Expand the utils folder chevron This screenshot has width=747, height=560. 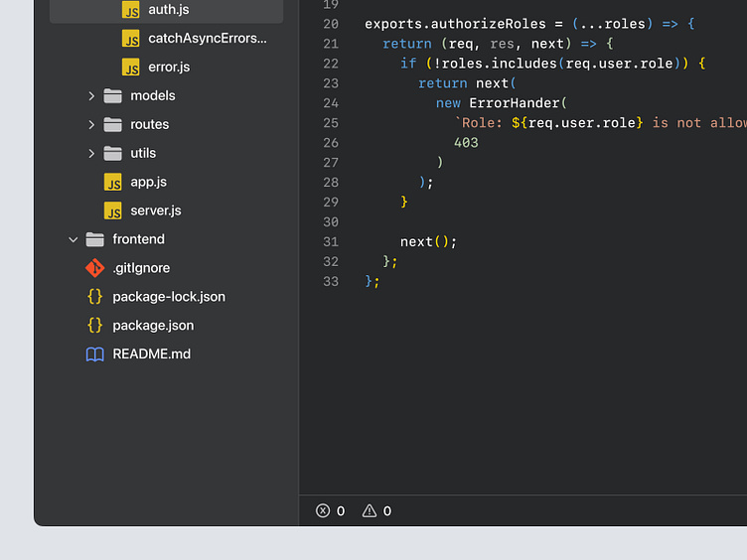point(91,154)
